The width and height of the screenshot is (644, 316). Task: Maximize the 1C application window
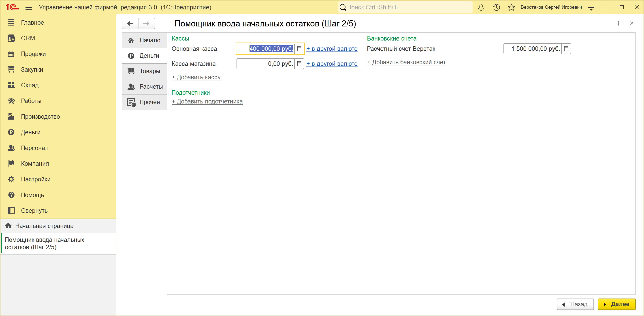tap(621, 8)
